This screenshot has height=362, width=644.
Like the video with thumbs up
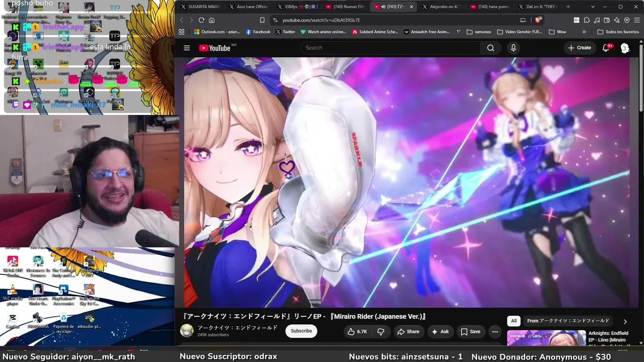click(x=357, y=331)
